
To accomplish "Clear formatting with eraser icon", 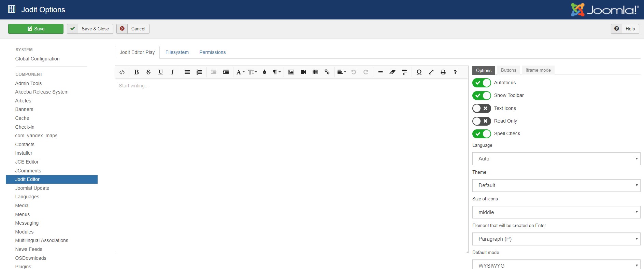I will tap(392, 72).
